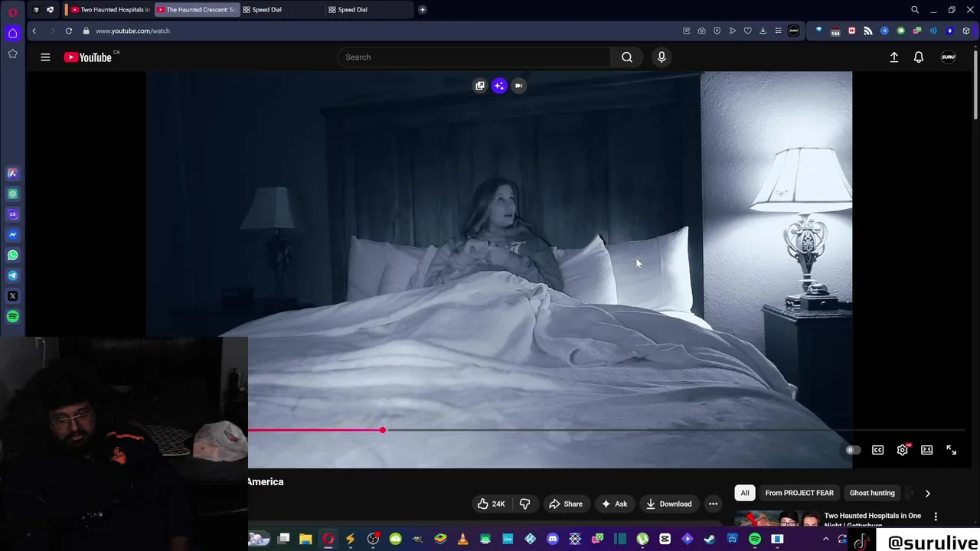Open the ad blocker shield icon
This screenshot has height=551, width=980.
click(717, 31)
